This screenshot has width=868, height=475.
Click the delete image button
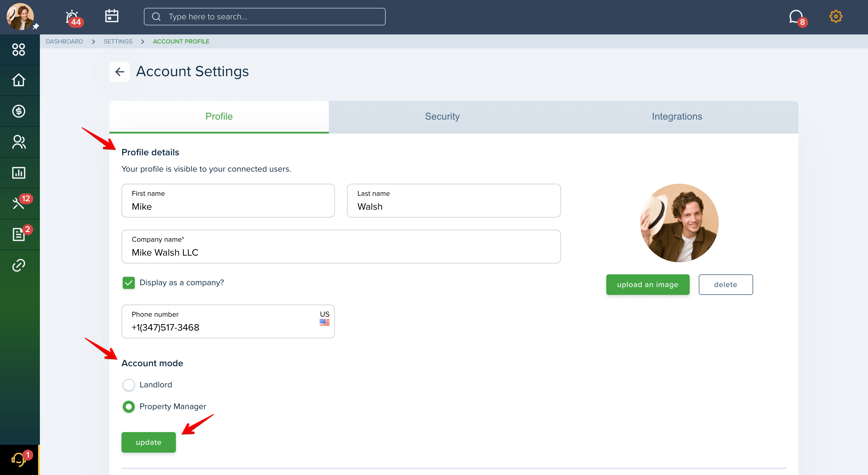click(725, 285)
